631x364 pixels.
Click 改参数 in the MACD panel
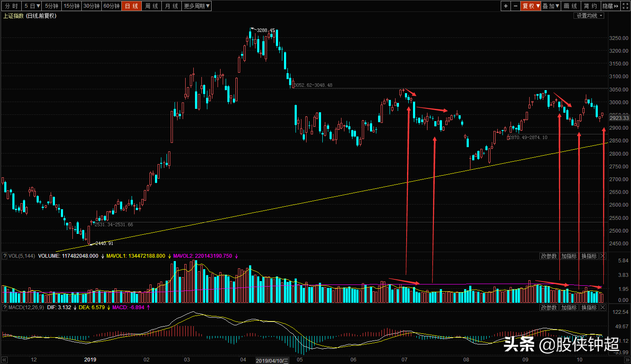click(x=549, y=307)
